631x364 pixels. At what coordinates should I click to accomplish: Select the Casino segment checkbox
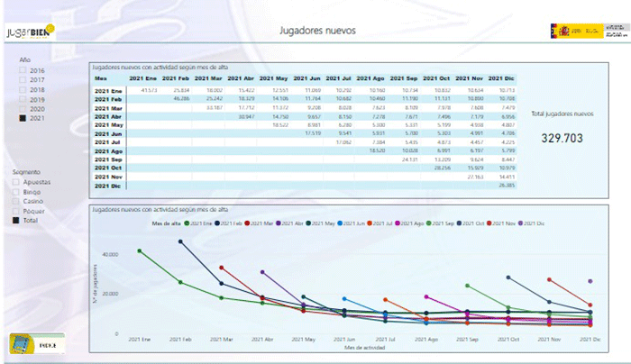click(15, 201)
